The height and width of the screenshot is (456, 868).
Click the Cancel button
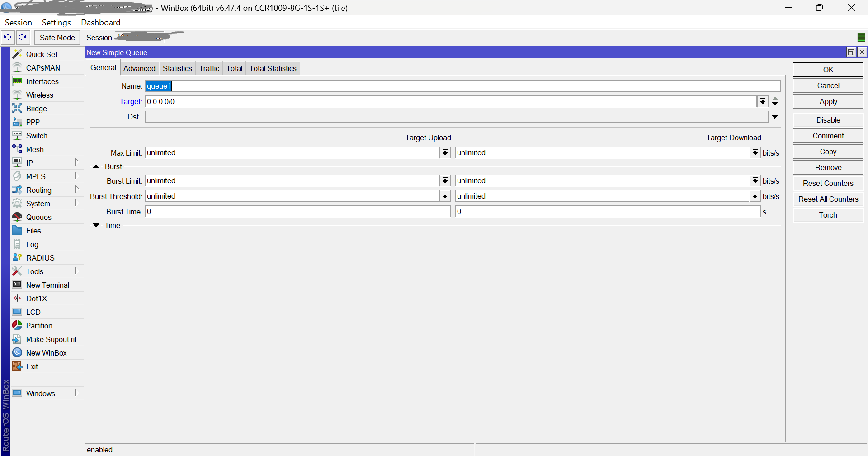pos(828,85)
